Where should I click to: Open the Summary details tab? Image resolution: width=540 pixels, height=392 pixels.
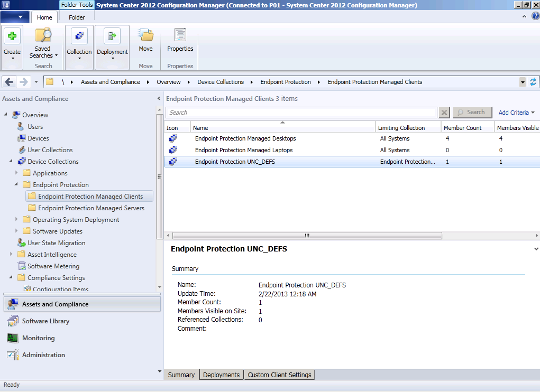point(181,375)
